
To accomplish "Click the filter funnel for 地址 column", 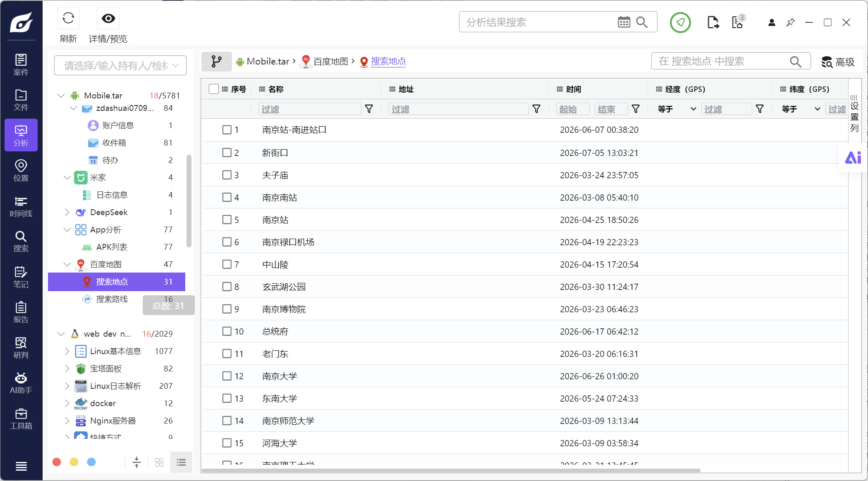I will click(536, 109).
